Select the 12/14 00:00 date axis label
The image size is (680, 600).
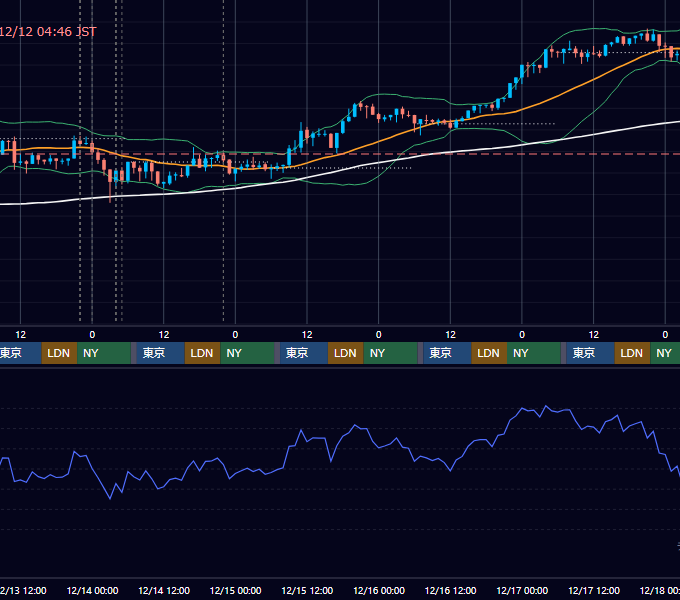92,590
